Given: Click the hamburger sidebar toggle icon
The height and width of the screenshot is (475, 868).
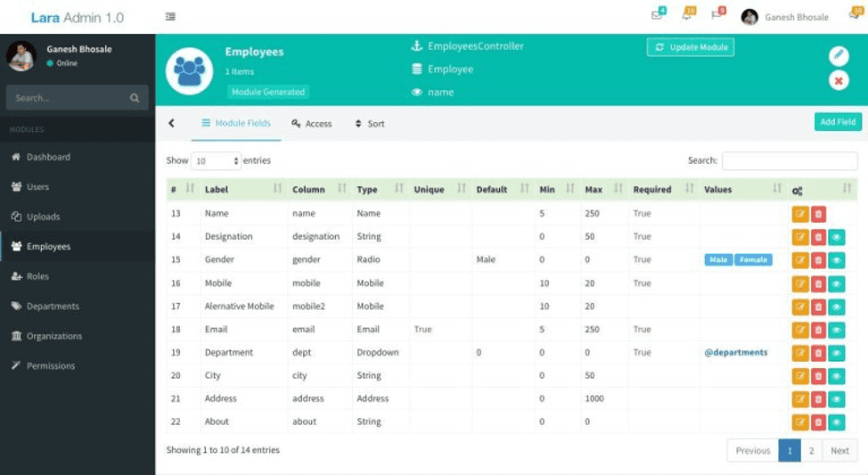Looking at the screenshot, I should point(170,17).
